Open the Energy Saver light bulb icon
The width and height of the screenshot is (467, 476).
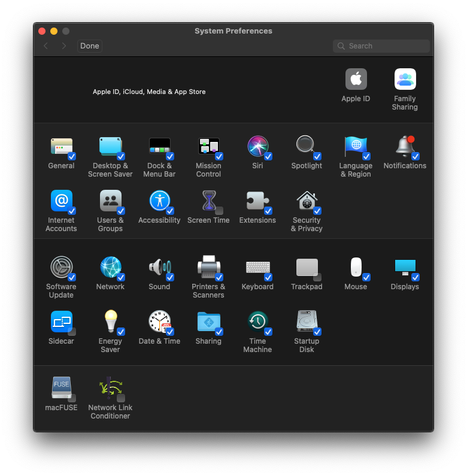click(x=111, y=321)
